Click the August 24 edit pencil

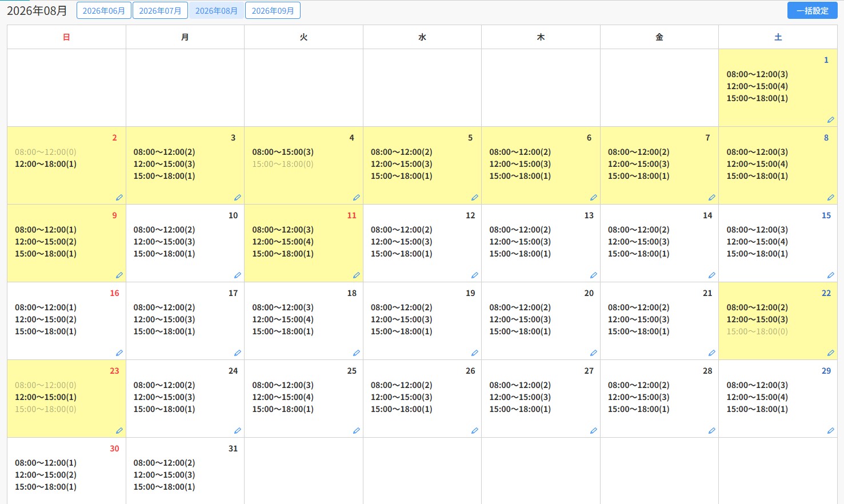[x=237, y=431]
